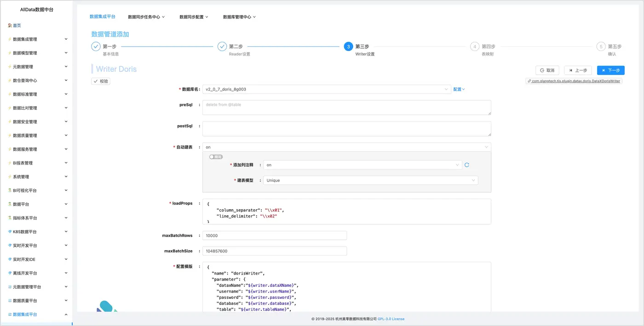Screen dimensions: 644x326
Task: Expand 数据服务管理 in sidebar
Action: pos(37,149)
